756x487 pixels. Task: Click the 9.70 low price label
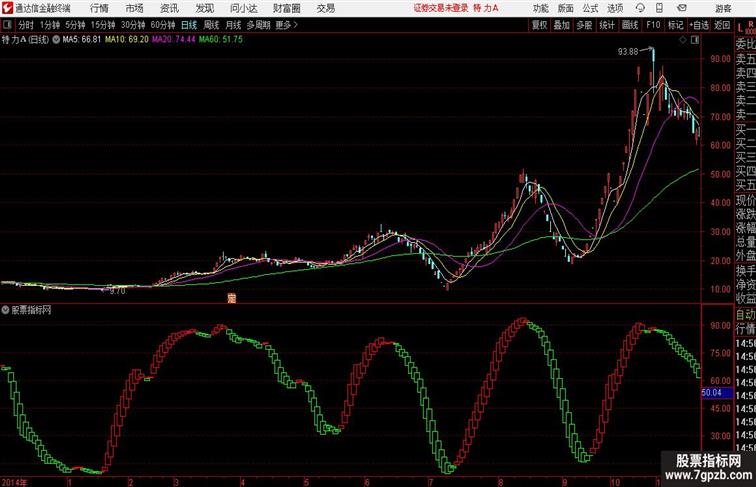(x=118, y=291)
